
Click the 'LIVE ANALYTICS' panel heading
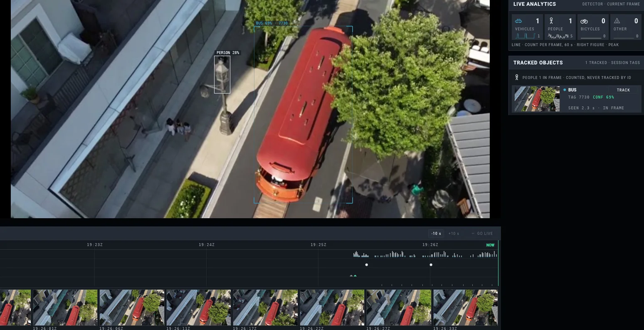coord(535,4)
